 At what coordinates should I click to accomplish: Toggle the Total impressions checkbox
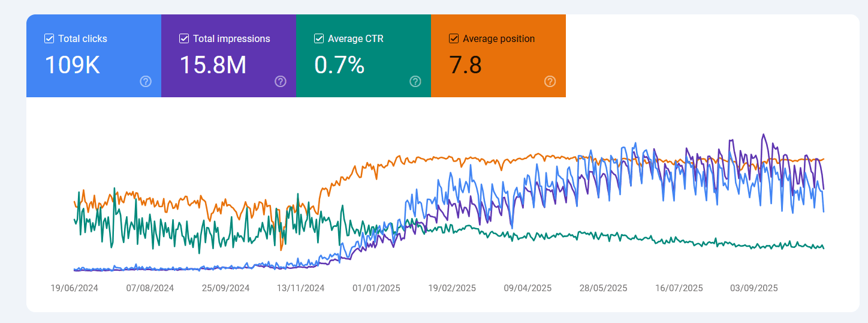184,38
